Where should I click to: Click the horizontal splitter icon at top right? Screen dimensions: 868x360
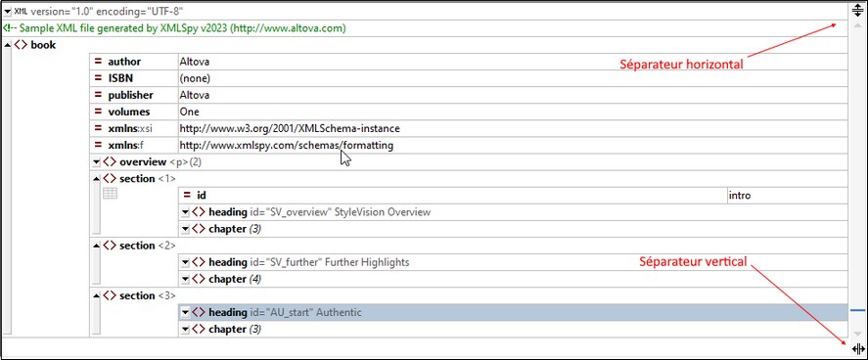point(857,11)
